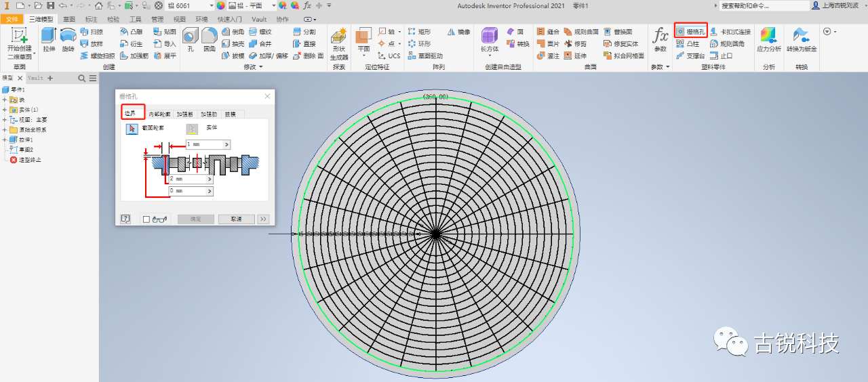Switch to the 边界 tab in dialog

[130, 113]
